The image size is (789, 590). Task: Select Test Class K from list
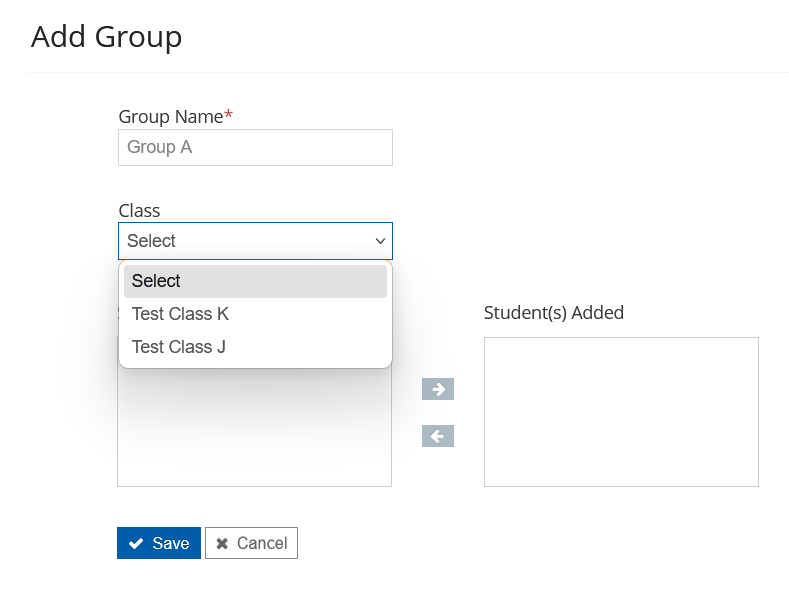181,314
